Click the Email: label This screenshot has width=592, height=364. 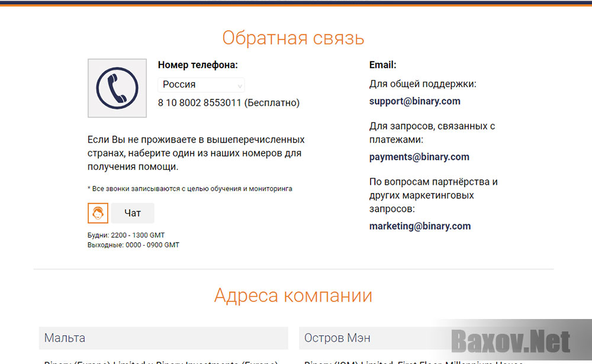coord(382,65)
